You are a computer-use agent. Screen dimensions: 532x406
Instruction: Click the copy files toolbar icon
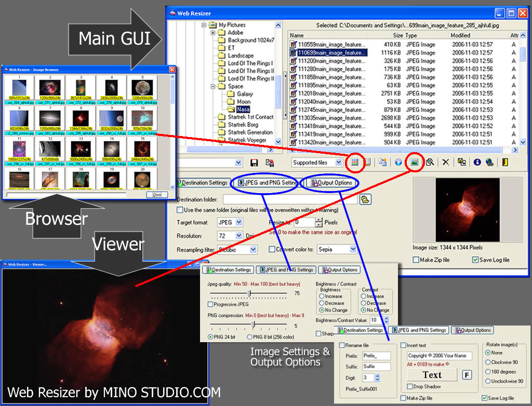point(383,162)
